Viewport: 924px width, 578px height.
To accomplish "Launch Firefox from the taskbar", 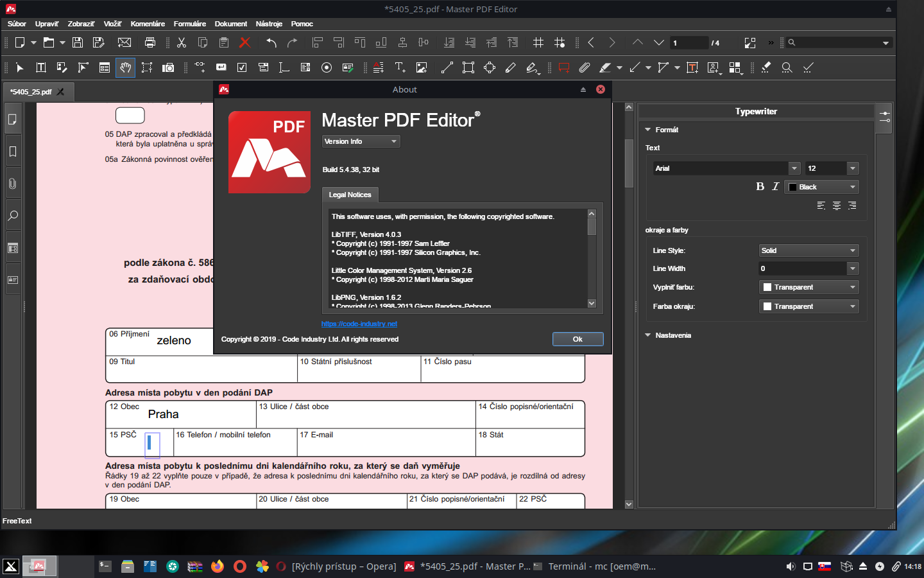I will (x=218, y=566).
